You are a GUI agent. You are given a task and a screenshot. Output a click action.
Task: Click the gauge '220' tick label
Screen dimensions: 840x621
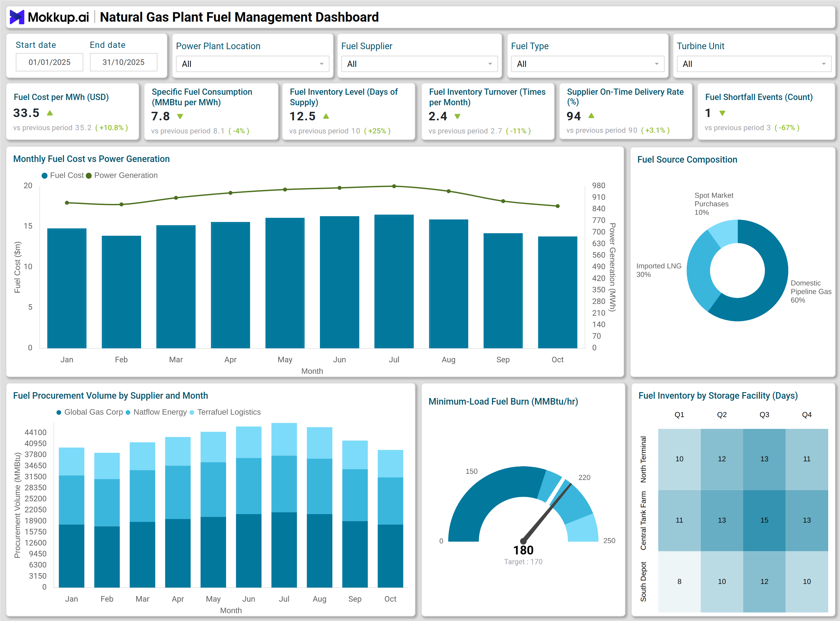click(x=584, y=477)
